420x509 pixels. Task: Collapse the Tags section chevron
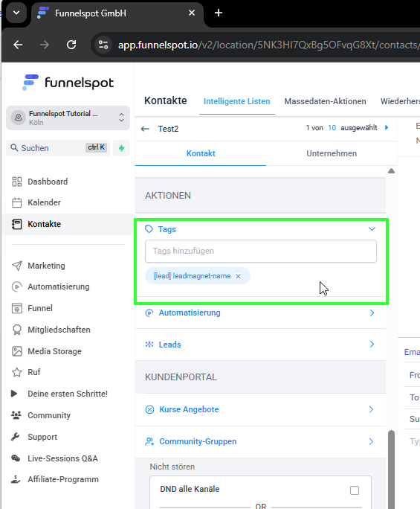coord(372,229)
